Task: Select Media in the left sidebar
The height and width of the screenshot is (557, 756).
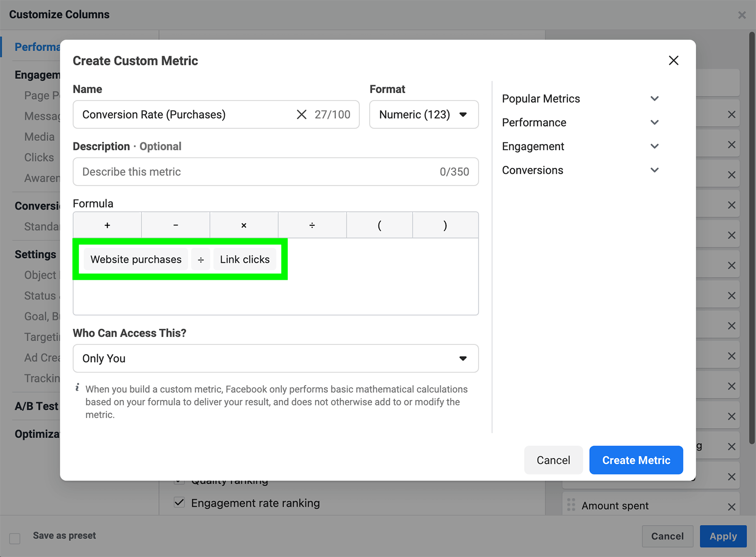Action: (x=40, y=137)
